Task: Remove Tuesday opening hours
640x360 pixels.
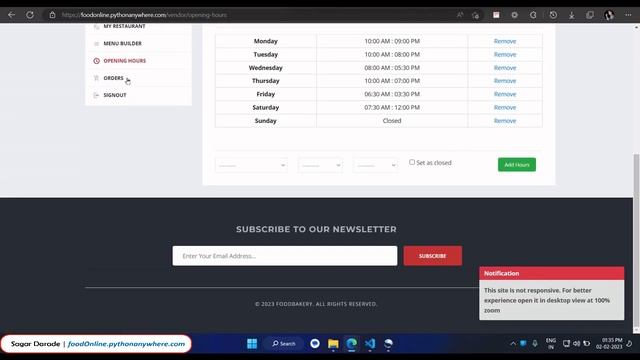Action: 505,54
